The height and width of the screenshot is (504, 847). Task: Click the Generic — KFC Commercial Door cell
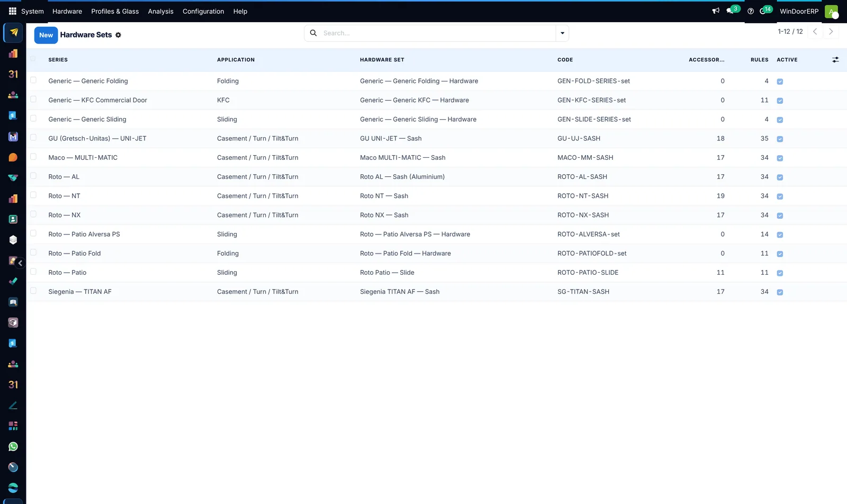98,100
